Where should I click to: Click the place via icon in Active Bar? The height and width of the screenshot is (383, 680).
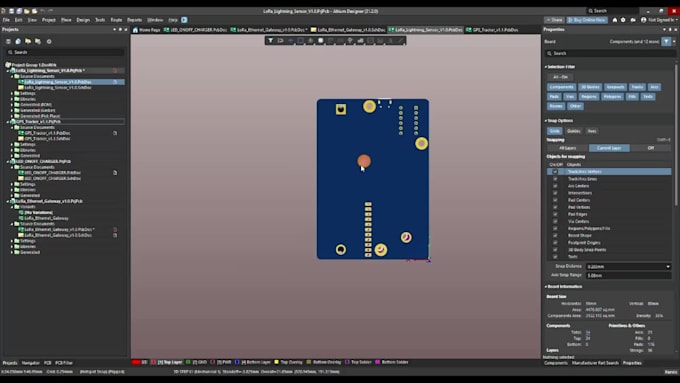(350, 41)
